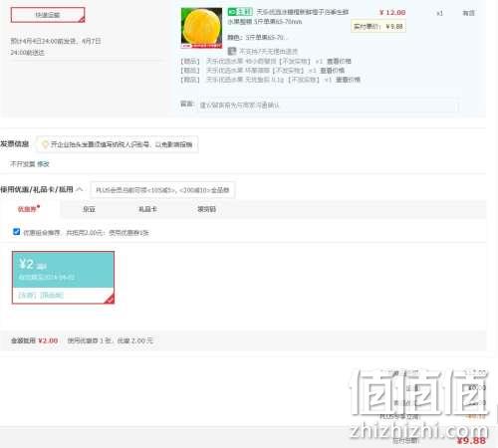Click the orange product thumbnail image

coord(201,28)
